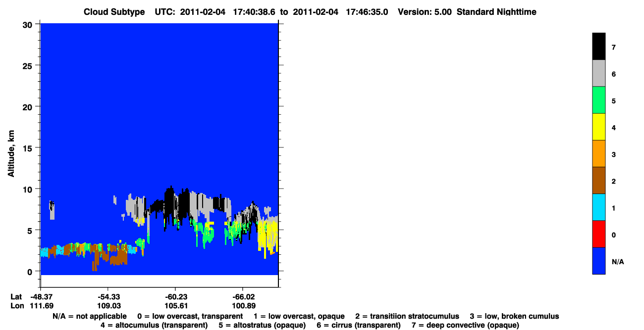Viewport: 644px width, 330px height.
Task: Click the black color swatch labeled 7
Action: tap(598, 47)
